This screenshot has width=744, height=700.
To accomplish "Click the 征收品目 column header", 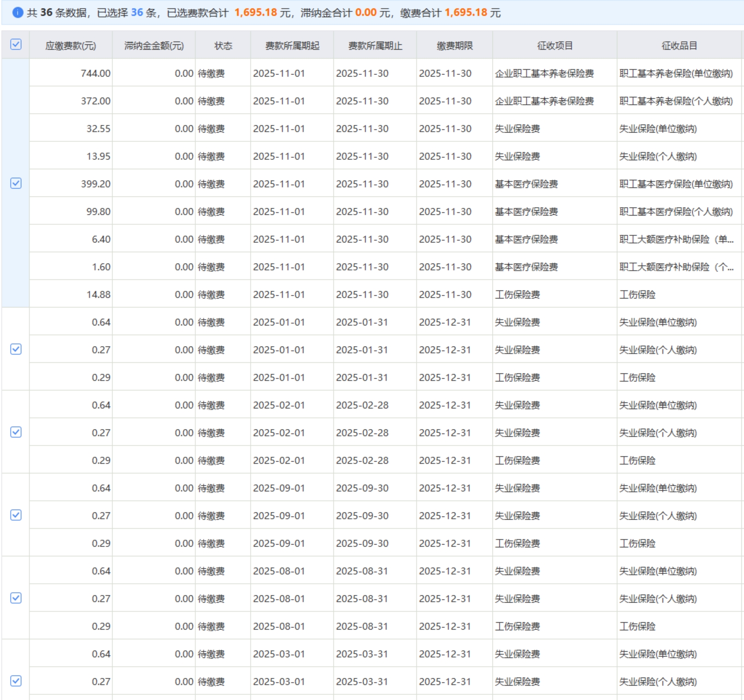I will (x=679, y=46).
